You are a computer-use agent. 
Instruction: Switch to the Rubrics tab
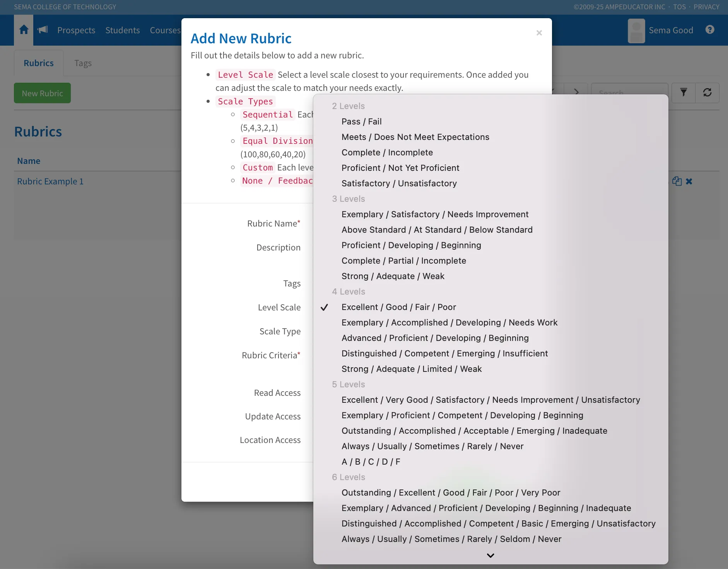click(39, 63)
